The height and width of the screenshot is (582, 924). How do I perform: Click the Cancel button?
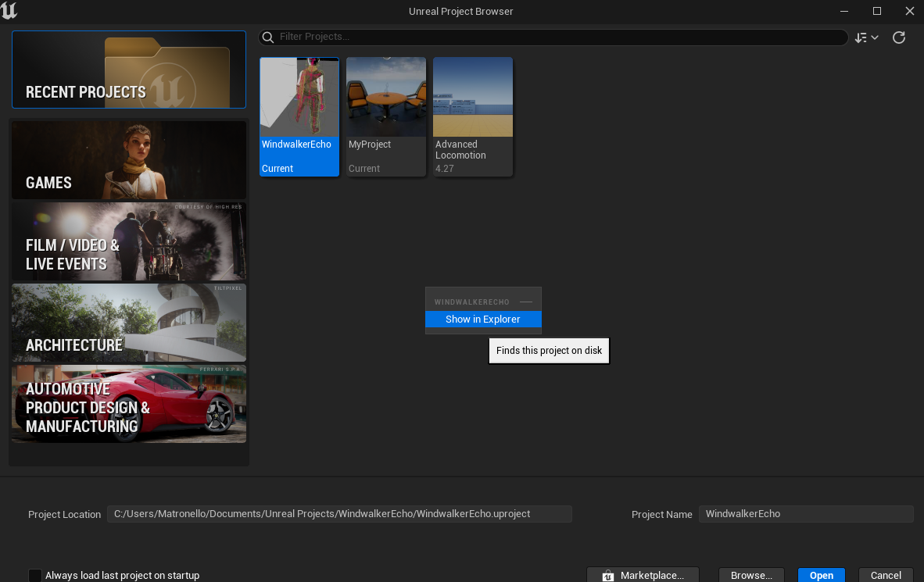pos(886,575)
